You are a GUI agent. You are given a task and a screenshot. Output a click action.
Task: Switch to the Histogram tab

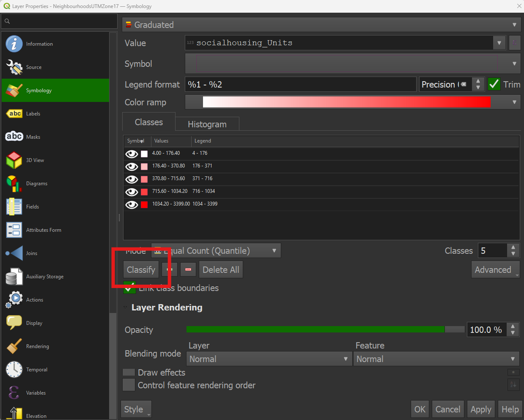(x=207, y=124)
